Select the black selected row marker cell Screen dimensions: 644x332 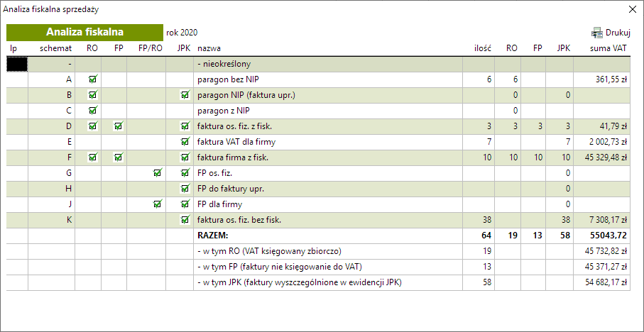[17, 64]
